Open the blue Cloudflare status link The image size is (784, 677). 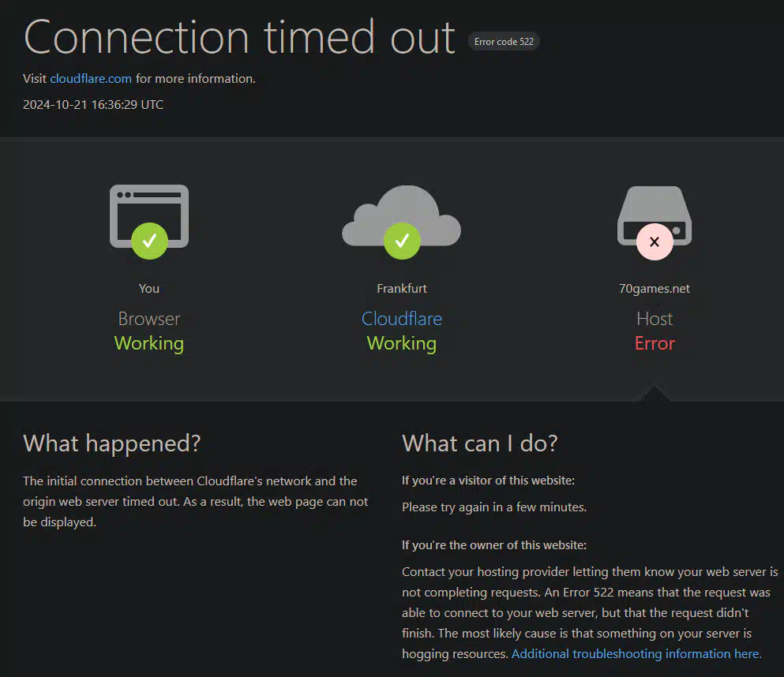402,319
